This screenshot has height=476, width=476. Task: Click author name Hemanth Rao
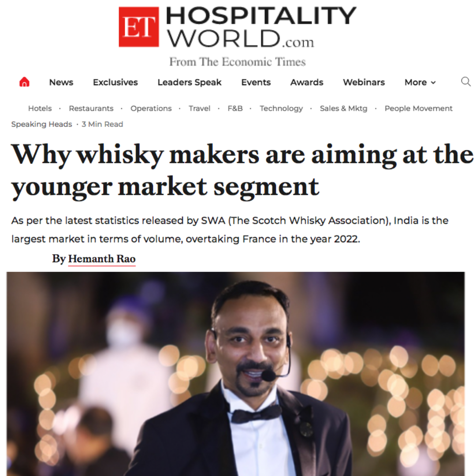tap(102, 259)
